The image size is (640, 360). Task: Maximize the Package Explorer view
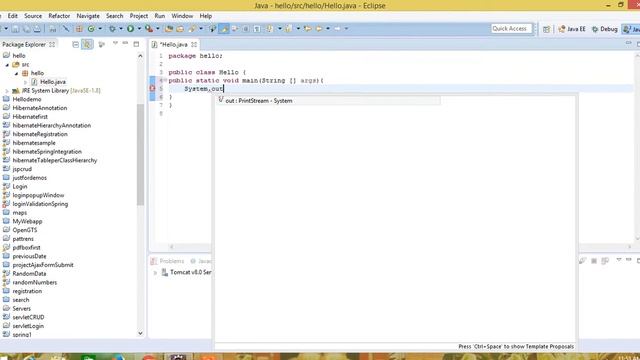[136, 44]
